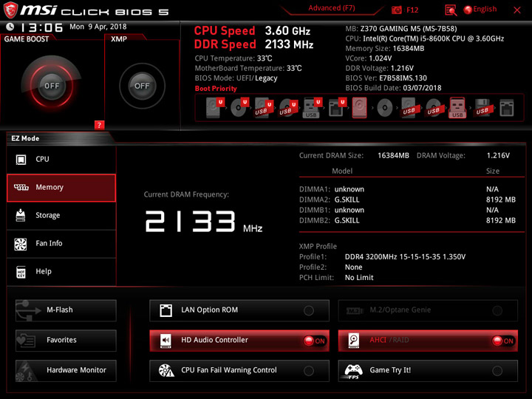Enable the Game Try It! option
532x399 pixels.
pyautogui.click(x=428, y=370)
